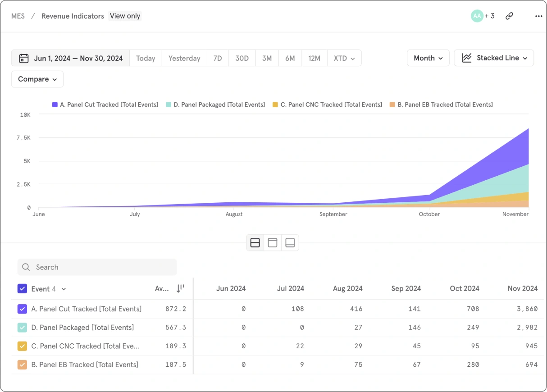Click the B. Panel EB Tracked row label
Image resolution: width=547 pixels, height=392 pixels.
click(85, 365)
